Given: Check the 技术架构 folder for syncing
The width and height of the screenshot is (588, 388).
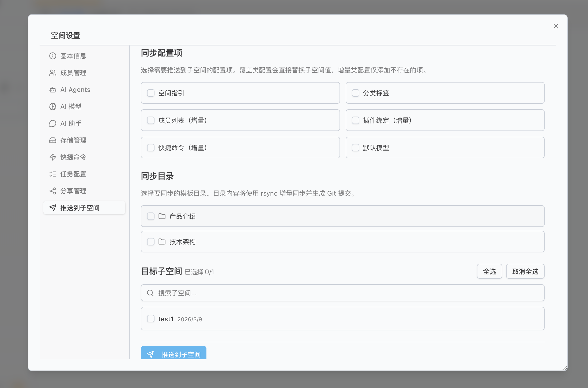Looking at the screenshot, I should pos(150,241).
